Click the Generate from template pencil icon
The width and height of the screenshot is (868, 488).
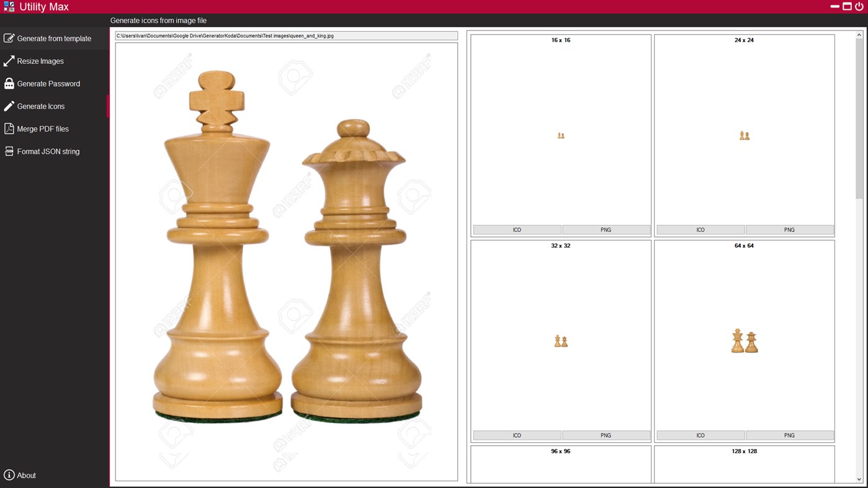(x=9, y=38)
